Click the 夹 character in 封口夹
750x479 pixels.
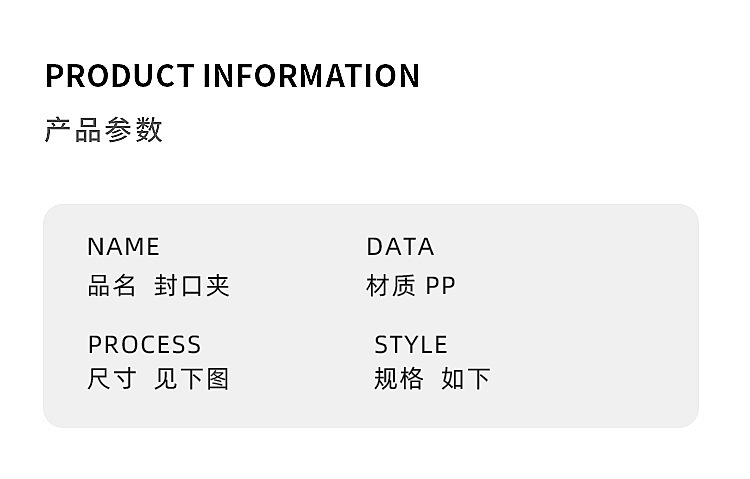coord(218,286)
